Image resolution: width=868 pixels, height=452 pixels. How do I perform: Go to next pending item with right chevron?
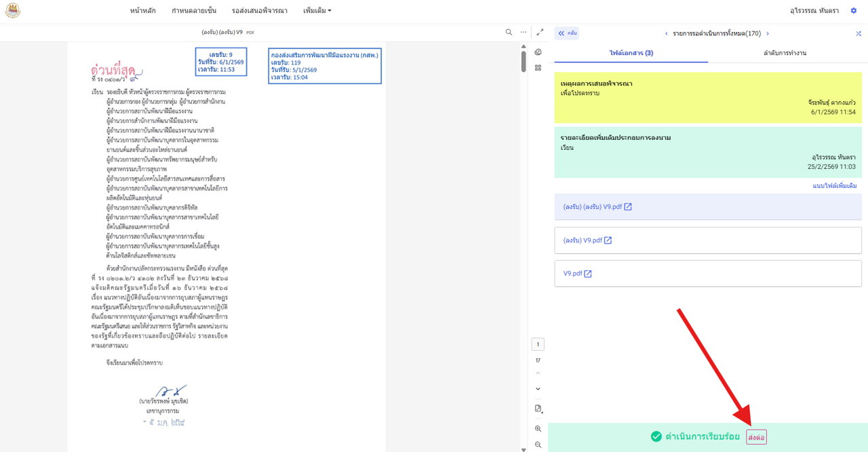[x=768, y=33]
